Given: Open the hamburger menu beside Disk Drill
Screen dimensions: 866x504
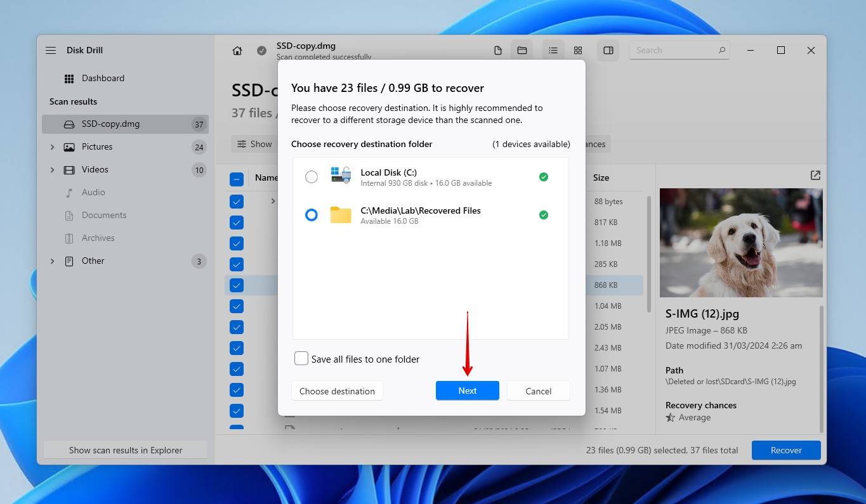Looking at the screenshot, I should (x=51, y=51).
